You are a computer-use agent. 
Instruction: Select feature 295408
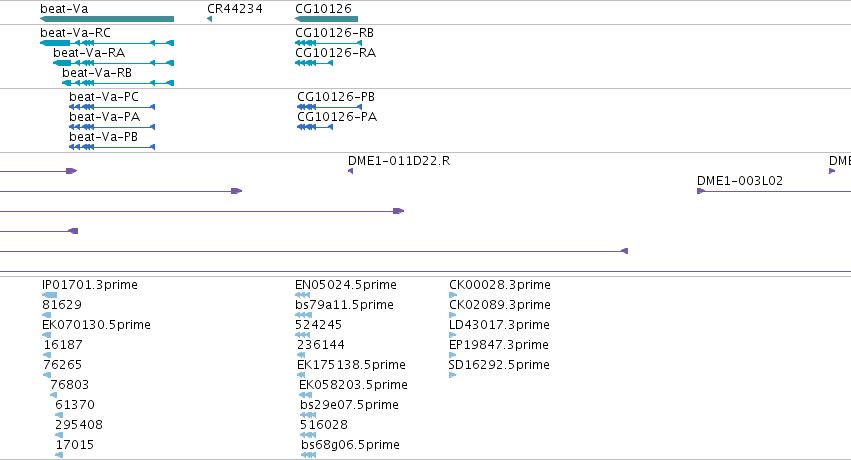[79, 425]
